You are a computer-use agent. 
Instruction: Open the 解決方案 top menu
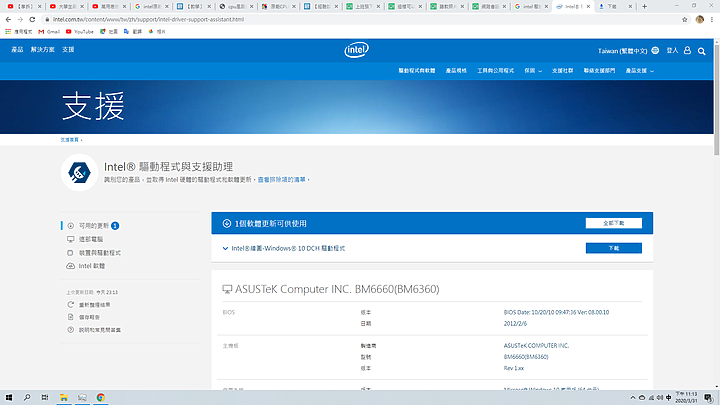(43, 50)
